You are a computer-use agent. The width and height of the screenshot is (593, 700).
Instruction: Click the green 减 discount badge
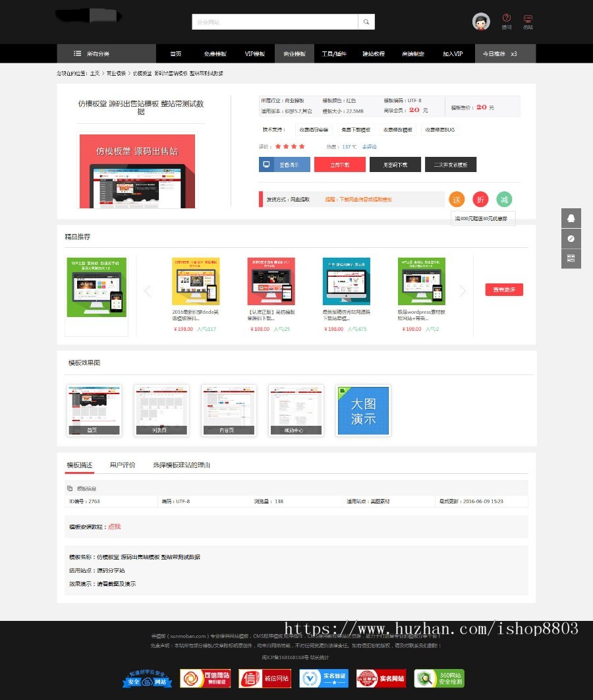[504, 200]
